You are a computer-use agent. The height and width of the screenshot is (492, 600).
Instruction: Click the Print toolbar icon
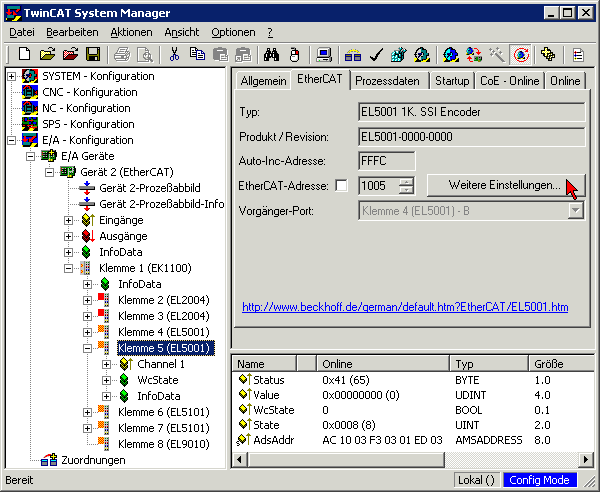tap(121, 54)
